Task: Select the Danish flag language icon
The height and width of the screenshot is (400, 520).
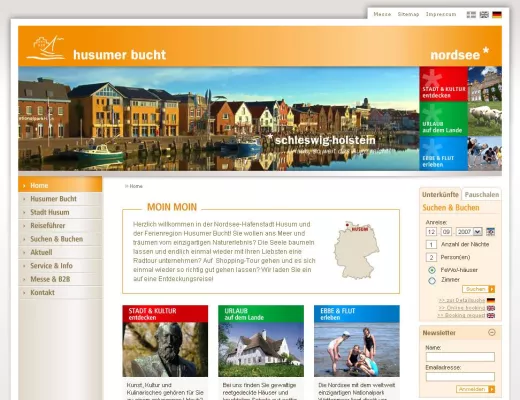Action: (471, 15)
